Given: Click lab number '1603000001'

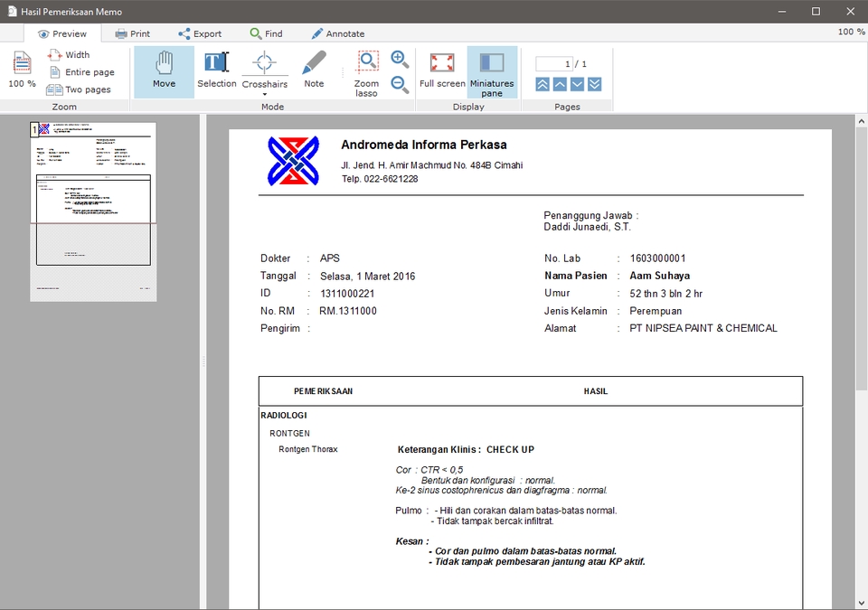Looking at the screenshot, I should pos(657,258).
